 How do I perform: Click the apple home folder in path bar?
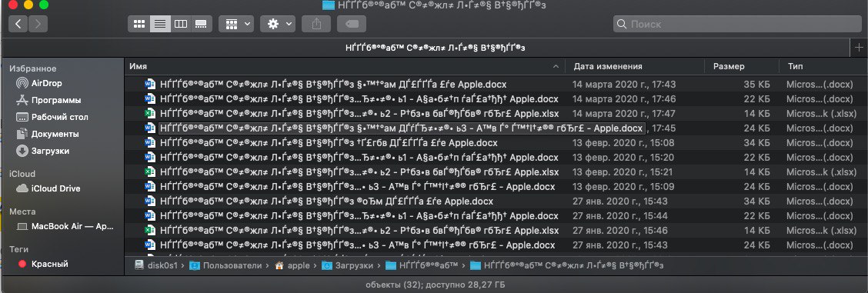click(x=292, y=265)
